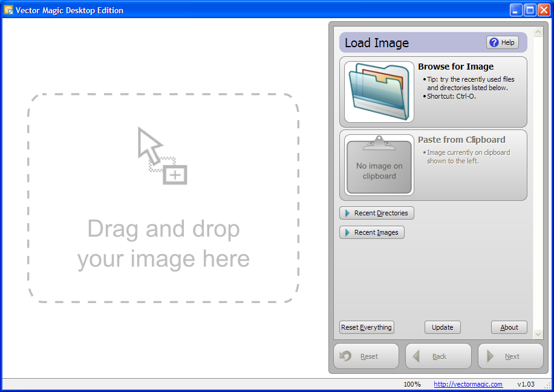
Task: Open the About dialog
Action: click(509, 327)
